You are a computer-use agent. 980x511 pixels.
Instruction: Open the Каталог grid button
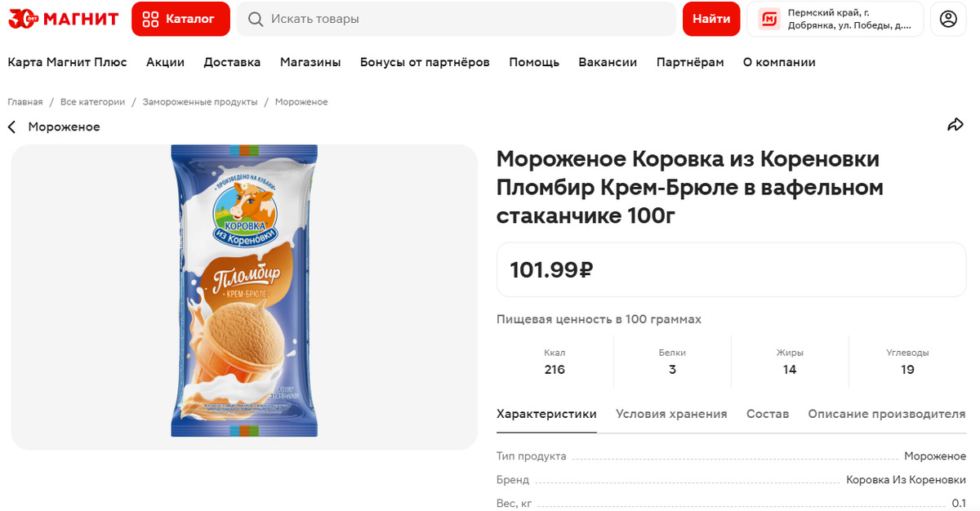pyautogui.click(x=180, y=19)
